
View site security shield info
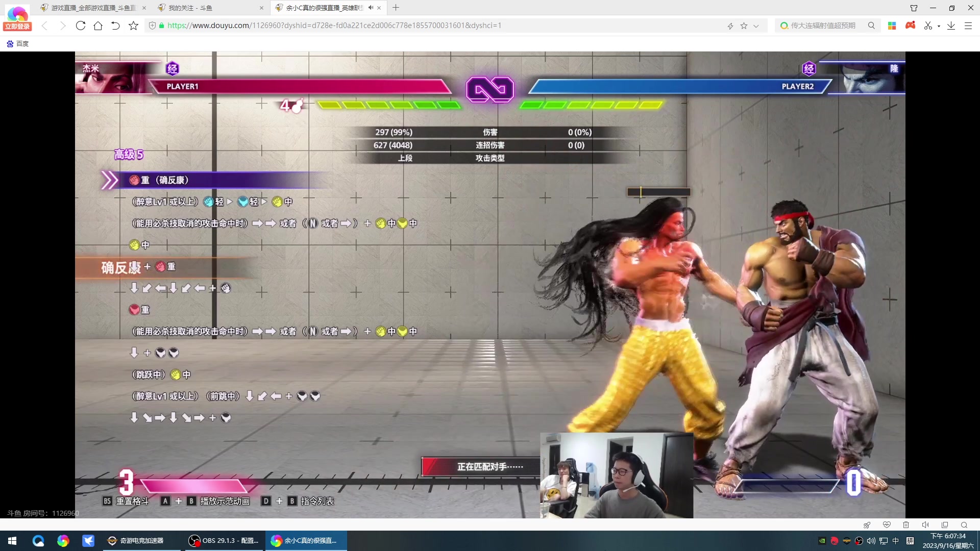point(152,26)
